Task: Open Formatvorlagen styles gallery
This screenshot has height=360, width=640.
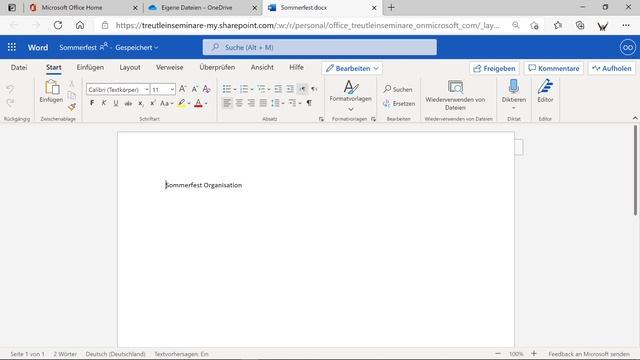Action: (x=351, y=96)
